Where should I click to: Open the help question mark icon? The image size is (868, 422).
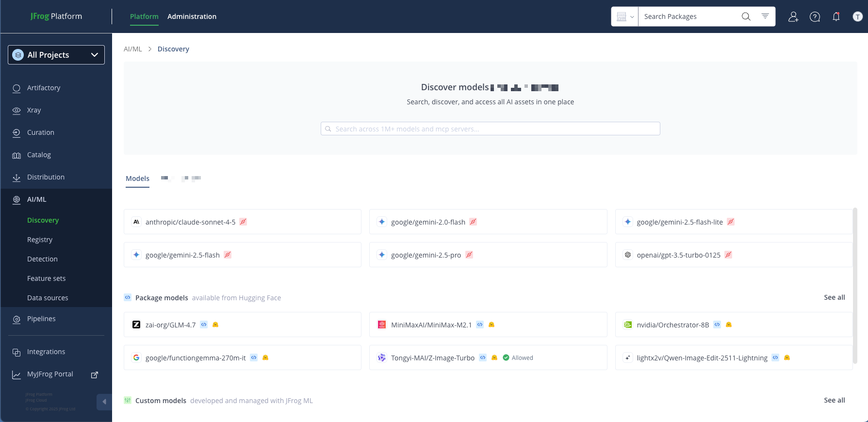click(x=815, y=16)
